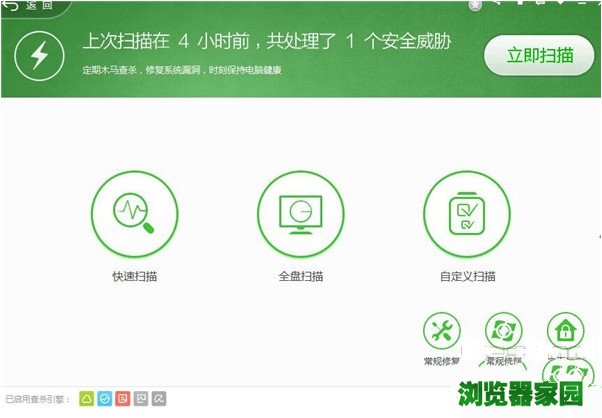Click the 快速扫描 text label
The height and width of the screenshot is (418, 602).
tap(134, 276)
